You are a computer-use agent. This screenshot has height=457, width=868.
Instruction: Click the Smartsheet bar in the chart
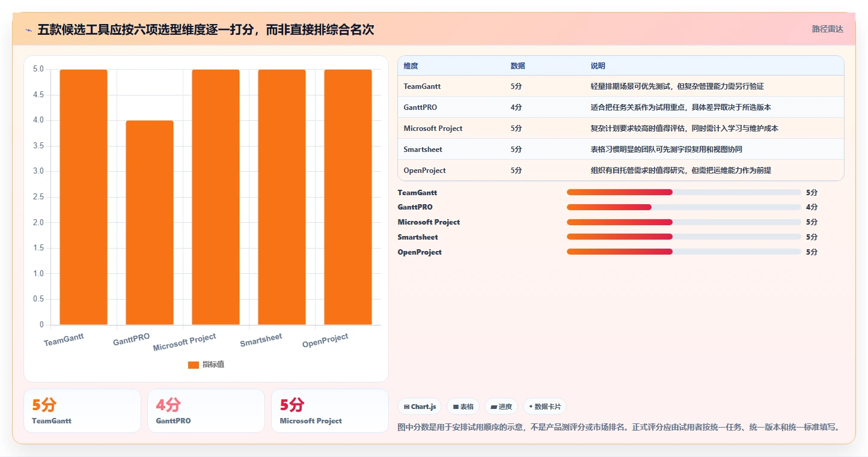pyautogui.click(x=282, y=197)
